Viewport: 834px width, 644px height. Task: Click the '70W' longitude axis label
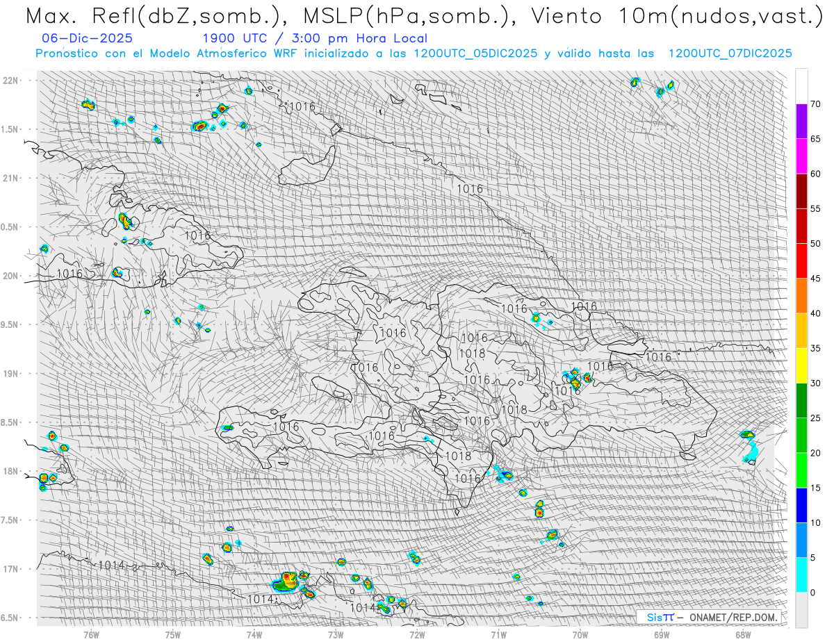(580, 634)
